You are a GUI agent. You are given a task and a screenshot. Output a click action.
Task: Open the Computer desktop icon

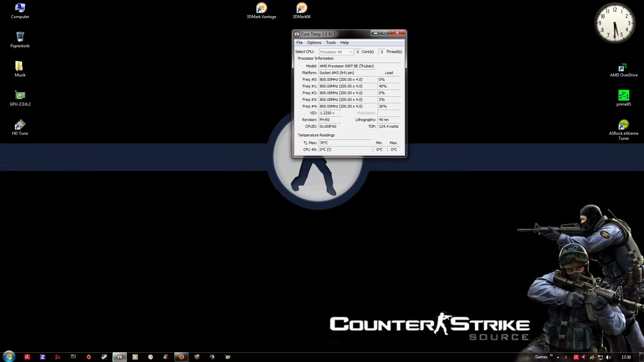pyautogui.click(x=20, y=11)
